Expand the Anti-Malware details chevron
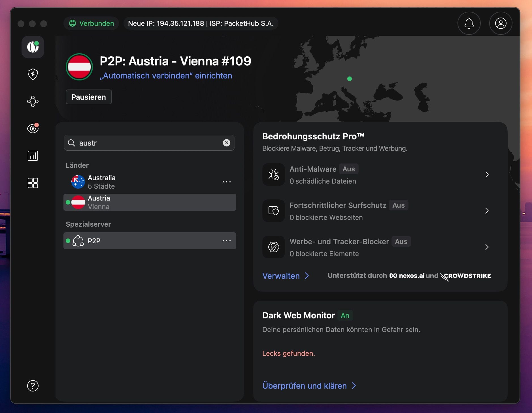The width and height of the screenshot is (532, 413). (487, 174)
